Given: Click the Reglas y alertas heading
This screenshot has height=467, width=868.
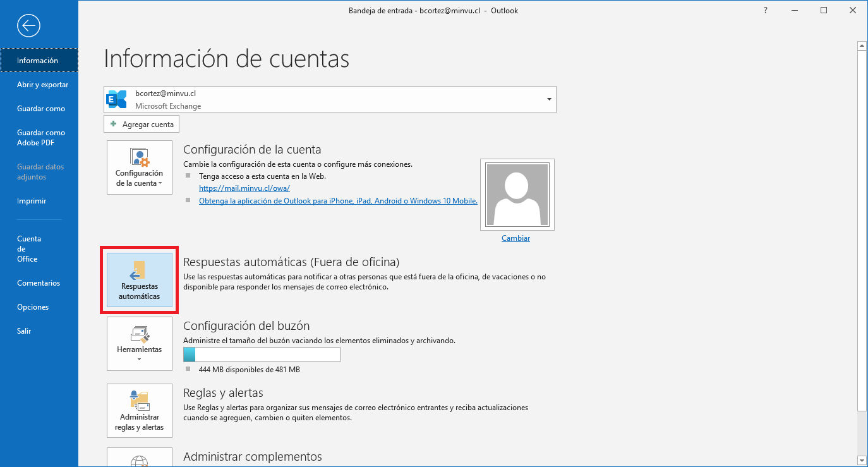Looking at the screenshot, I should point(223,393).
